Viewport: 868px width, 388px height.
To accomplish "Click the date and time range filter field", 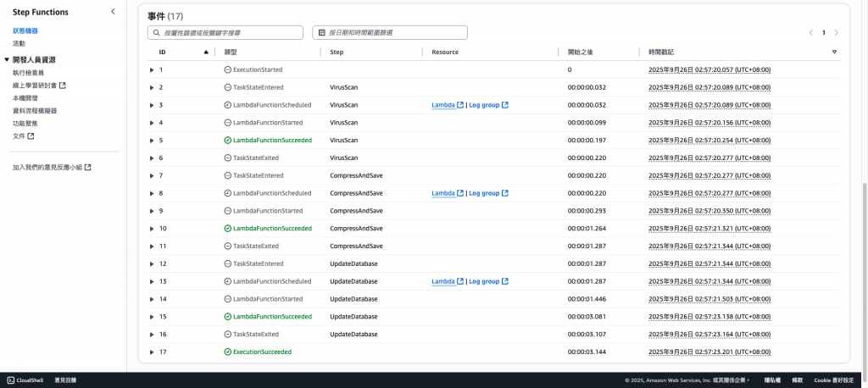I will pyautogui.click(x=390, y=33).
